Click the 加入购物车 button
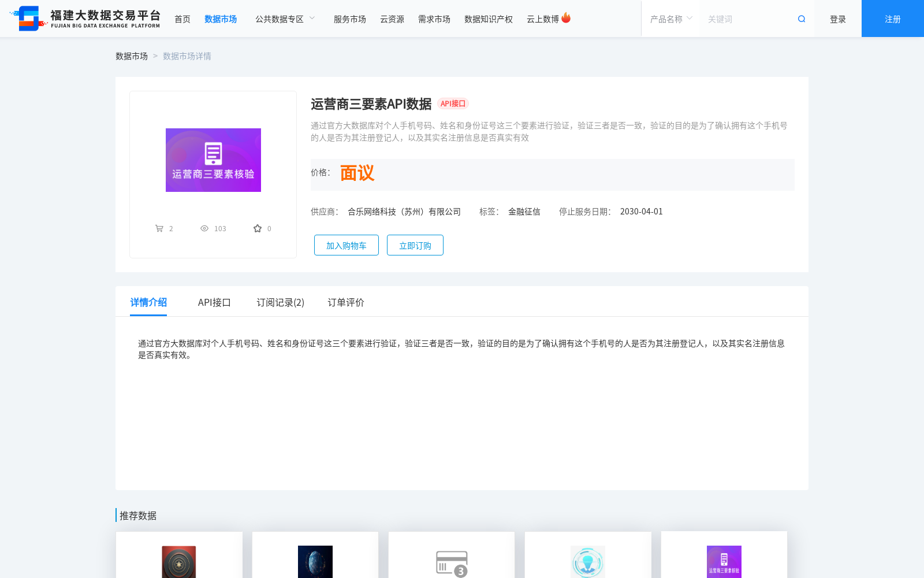Viewport: 924px width, 578px height. 346,245
